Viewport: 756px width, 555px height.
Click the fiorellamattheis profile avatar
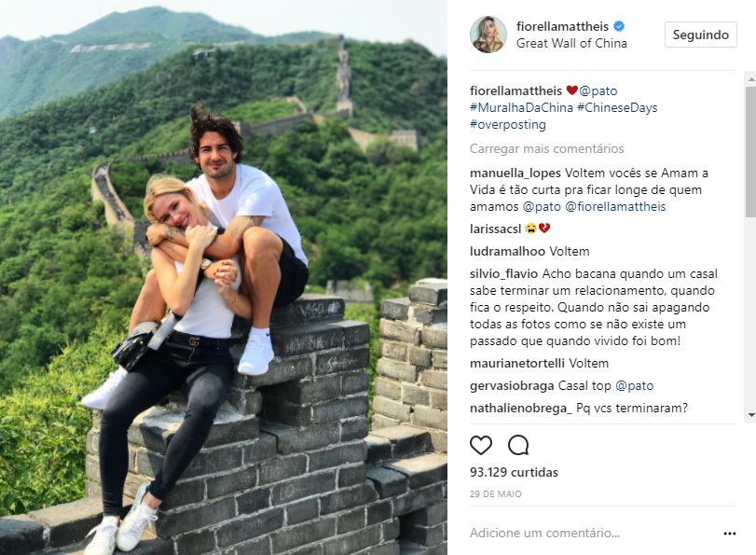tap(488, 35)
